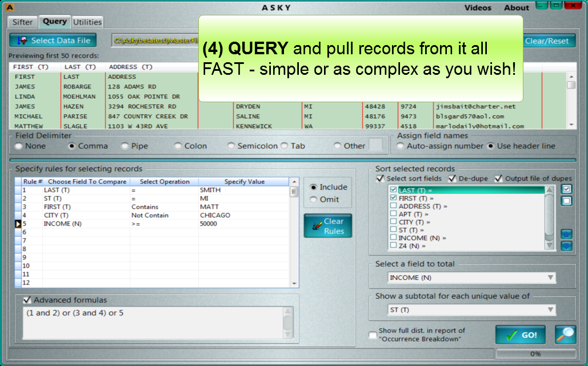Click the magnifying glass preview icon
The height and width of the screenshot is (366, 588).
(566, 335)
